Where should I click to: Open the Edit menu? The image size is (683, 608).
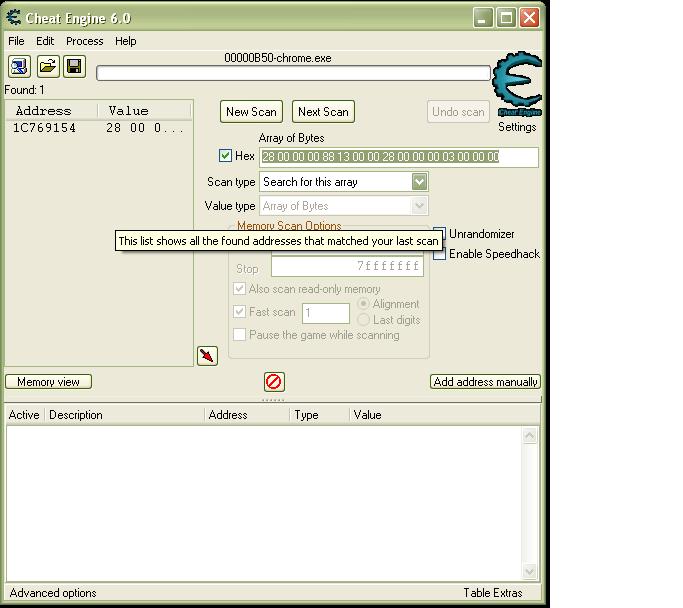click(x=45, y=41)
